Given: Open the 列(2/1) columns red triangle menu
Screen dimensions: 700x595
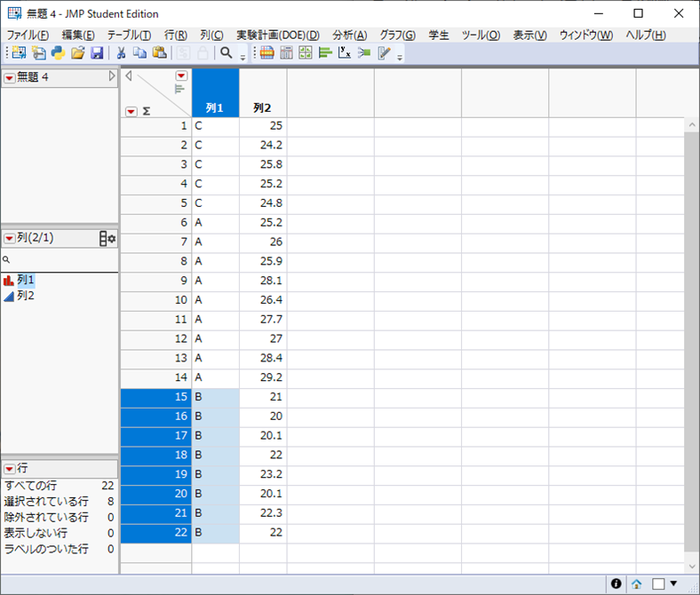Looking at the screenshot, I should click(x=9, y=239).
